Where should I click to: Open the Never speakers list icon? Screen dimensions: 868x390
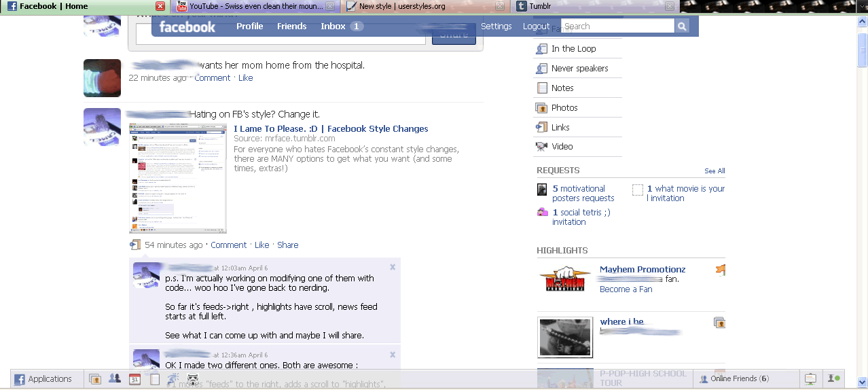542,69
